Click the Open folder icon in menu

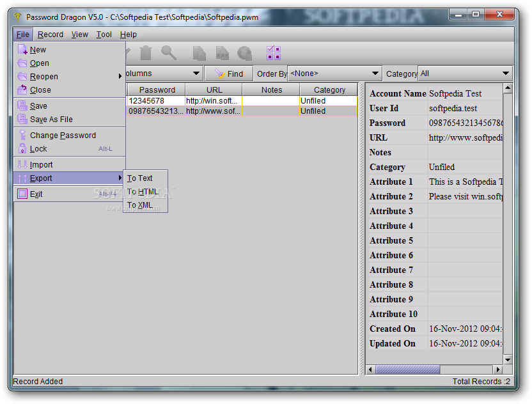[22, 63]
